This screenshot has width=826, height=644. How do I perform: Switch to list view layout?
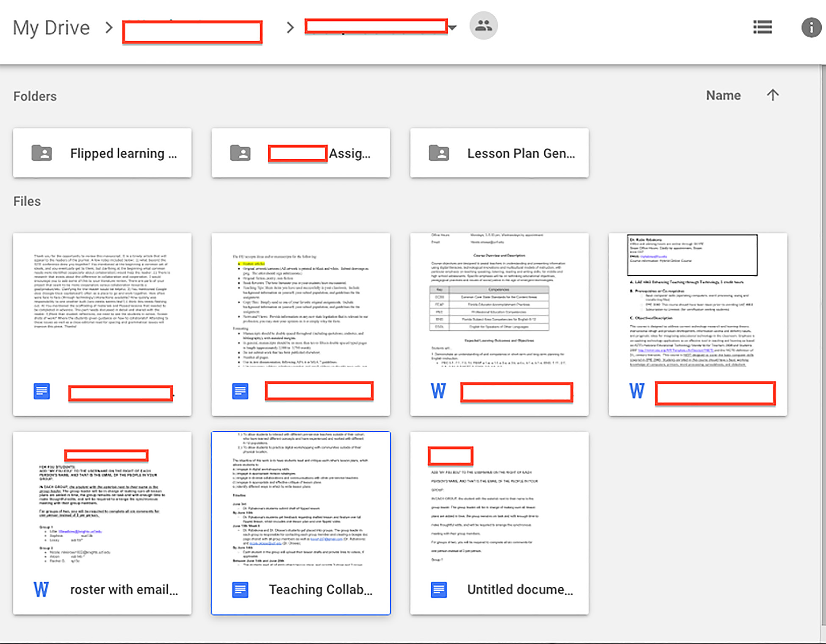(762, 28)
